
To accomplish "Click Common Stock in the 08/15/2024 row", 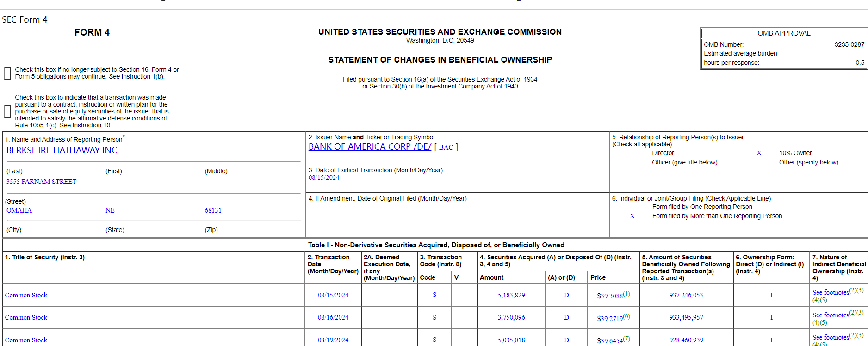I will [26, 295].
